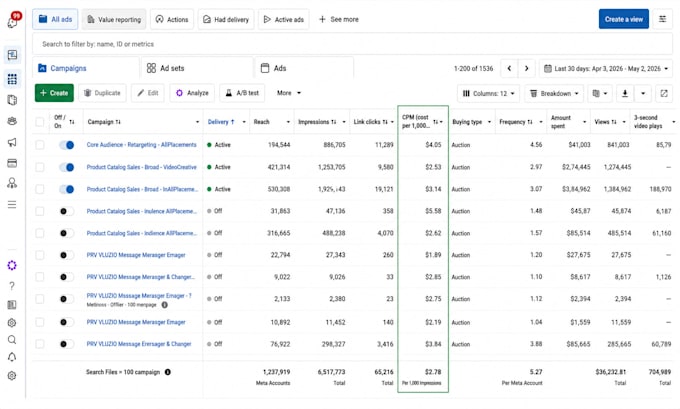The height and width of the screenshot is (409, 680).
Task: Open the Reach column header dropdown arrow
Action: click(x=288, y=122)
